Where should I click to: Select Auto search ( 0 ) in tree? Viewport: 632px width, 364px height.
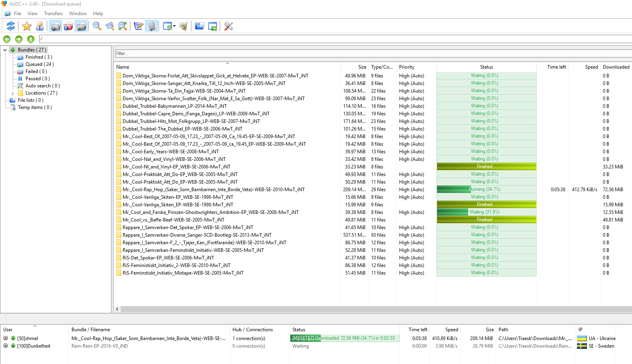click(42, 86)
